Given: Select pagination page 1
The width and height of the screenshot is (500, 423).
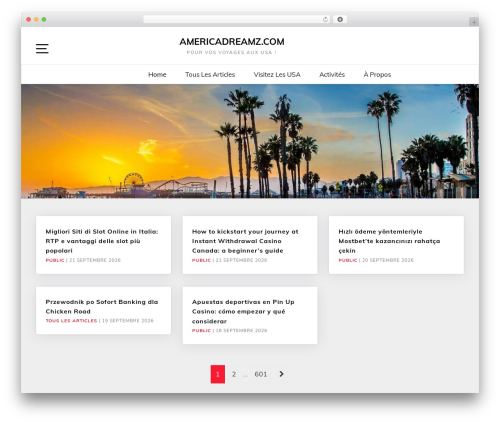Looking at the screenshot, I should pos(218,374).
